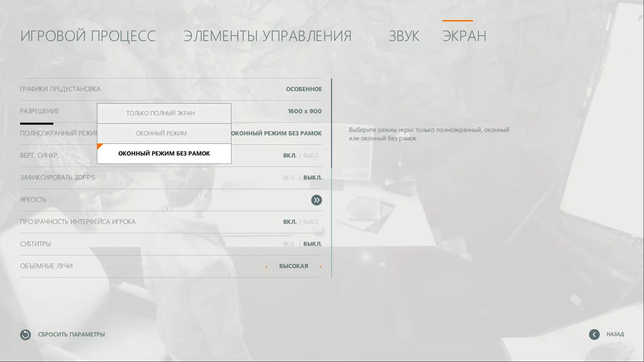Image resolution: width=644 pixels, height=362 pixels.
Task: Open brightness settings via double-arrow icon
Action: (316, 200)
